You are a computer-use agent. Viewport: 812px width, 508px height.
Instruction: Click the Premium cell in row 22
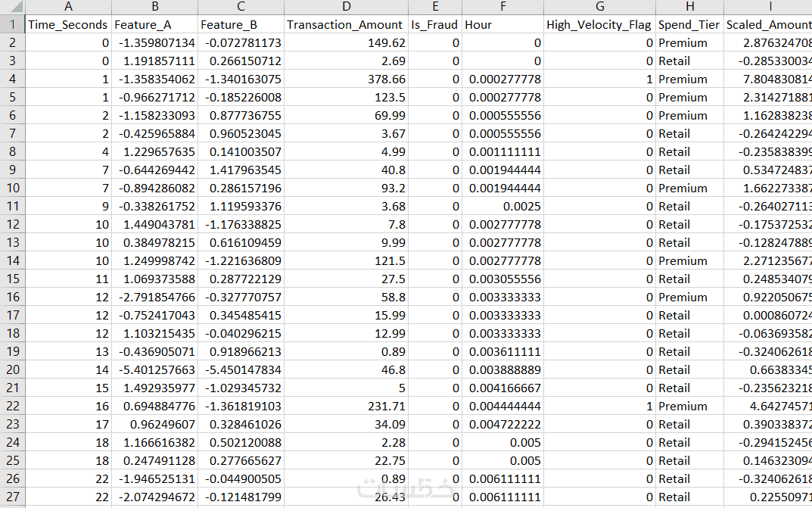click(x=690, y=406)
